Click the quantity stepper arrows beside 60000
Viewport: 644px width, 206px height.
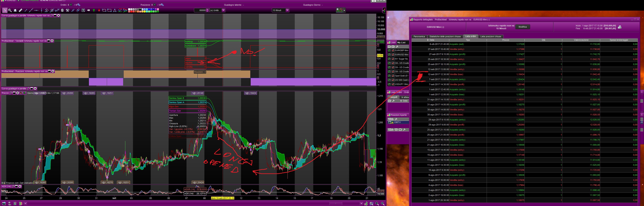coord(207,10)
